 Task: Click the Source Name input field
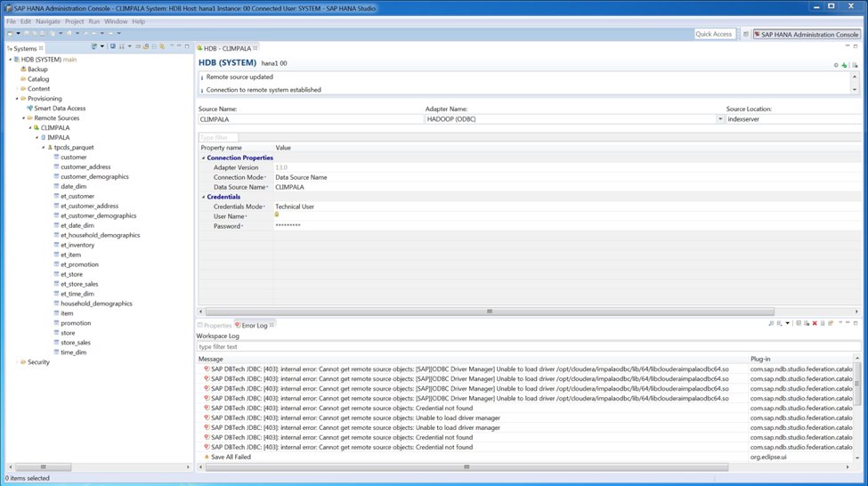click(311, 119)
